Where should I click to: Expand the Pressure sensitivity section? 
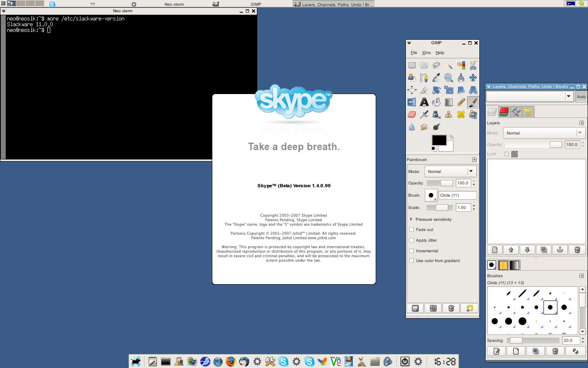[411, 219]
